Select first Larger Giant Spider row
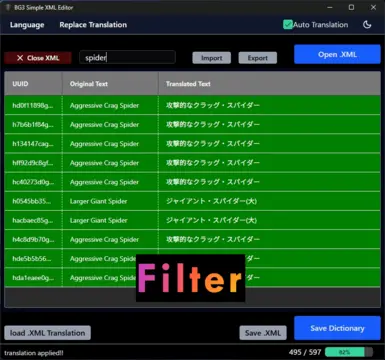385x360 pixels. click(x=192, y=201)
